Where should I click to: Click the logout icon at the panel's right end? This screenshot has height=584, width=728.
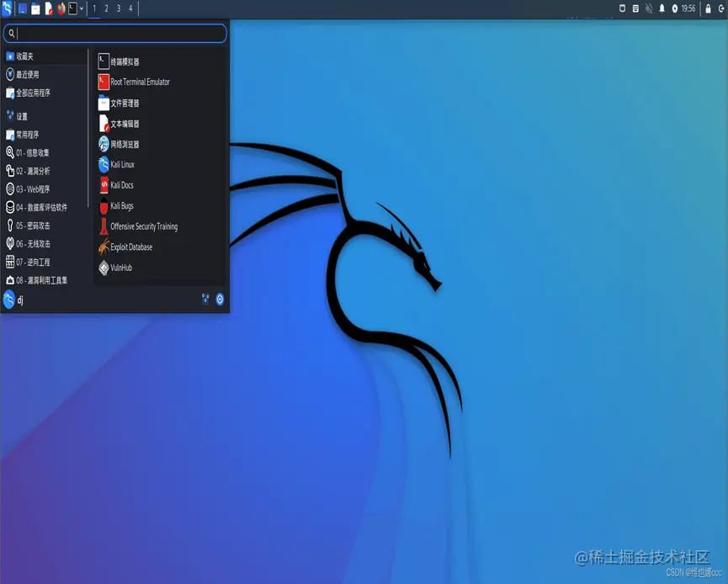tap(721, 8)
